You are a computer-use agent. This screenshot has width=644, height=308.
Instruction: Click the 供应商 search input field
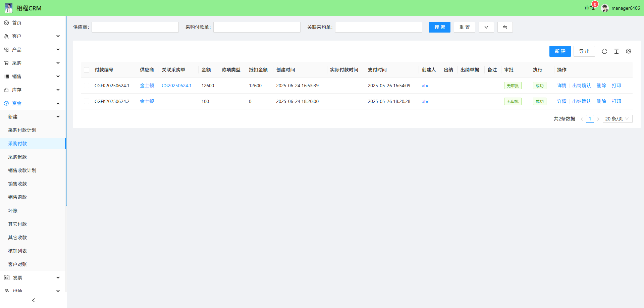(135, 27)
